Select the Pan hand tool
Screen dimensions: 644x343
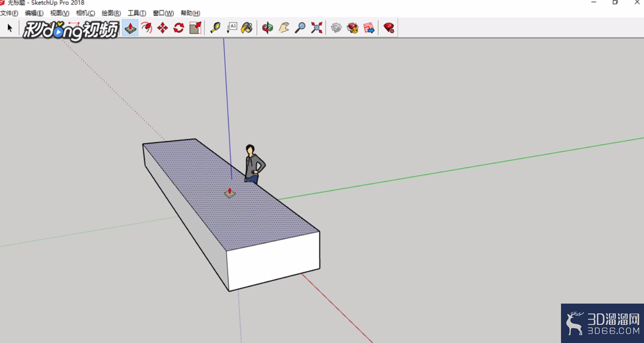point(284,28)
